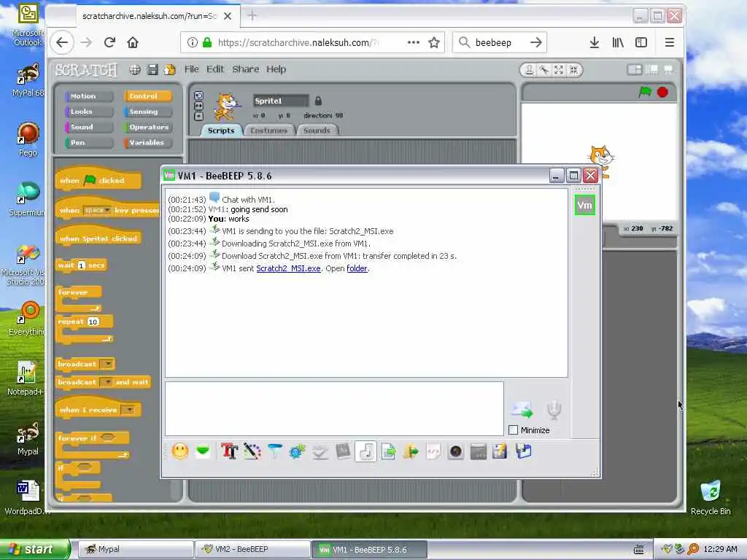747x560 pixels.
Task: Click the green VM user avatar in BeeBEEP
Action: (x=584, y=205)
